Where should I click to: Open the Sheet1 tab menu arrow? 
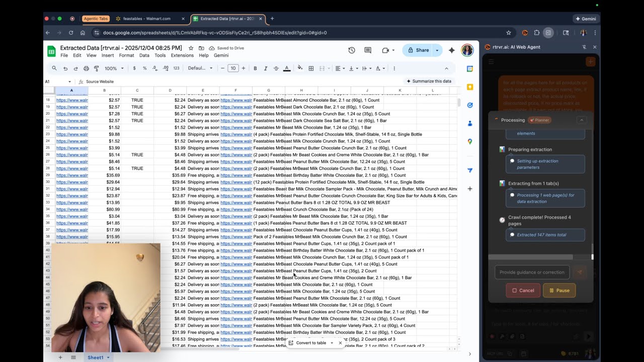108,357
